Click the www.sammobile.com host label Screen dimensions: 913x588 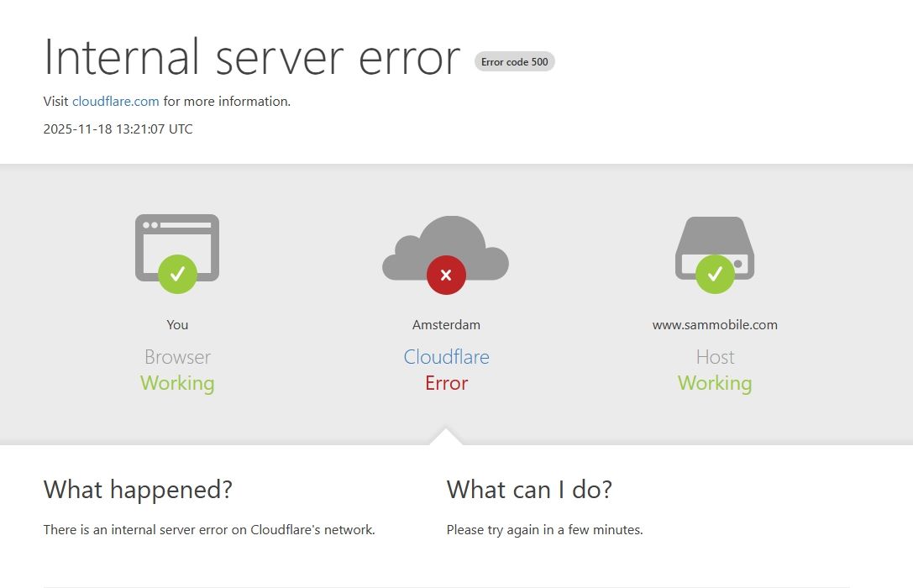pyautogui.click(x=715, y=325)
